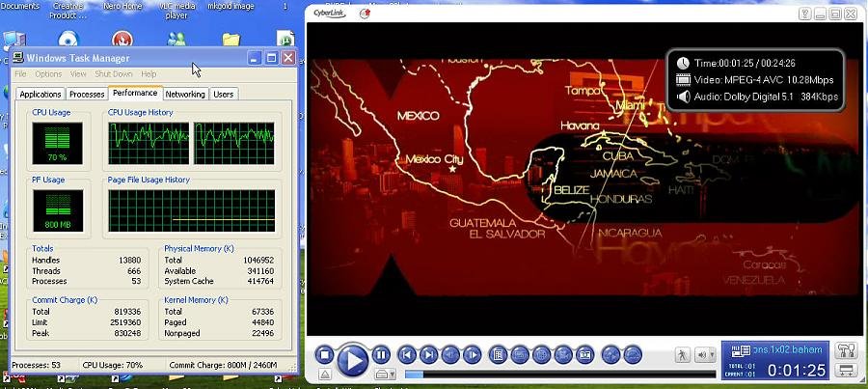Viewport: 868px width, 389px height.
Task: Switch PowerDVD to mini player mode
Action: tap(845, 370)
